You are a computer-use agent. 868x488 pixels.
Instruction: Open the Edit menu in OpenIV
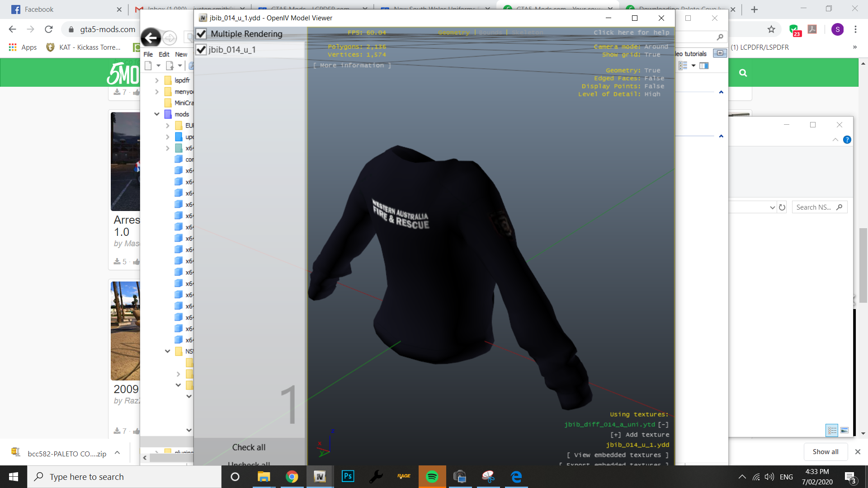164,54
